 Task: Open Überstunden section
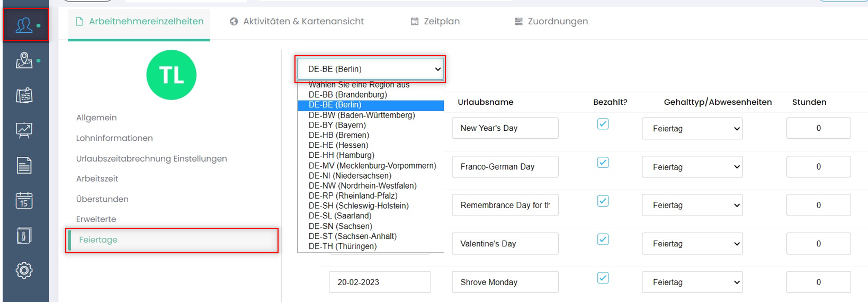102,199
